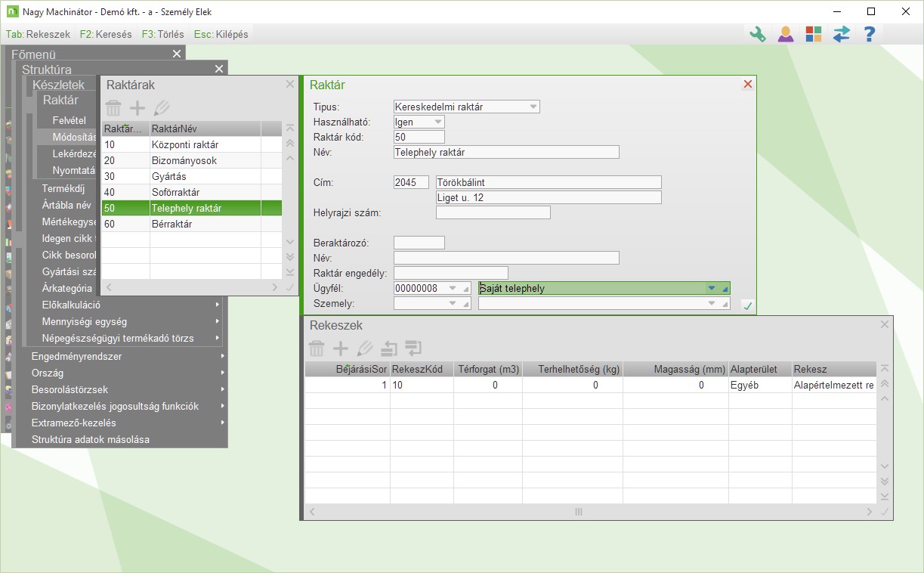Click the blue swap arrows icon

click(x=842, y=34)
